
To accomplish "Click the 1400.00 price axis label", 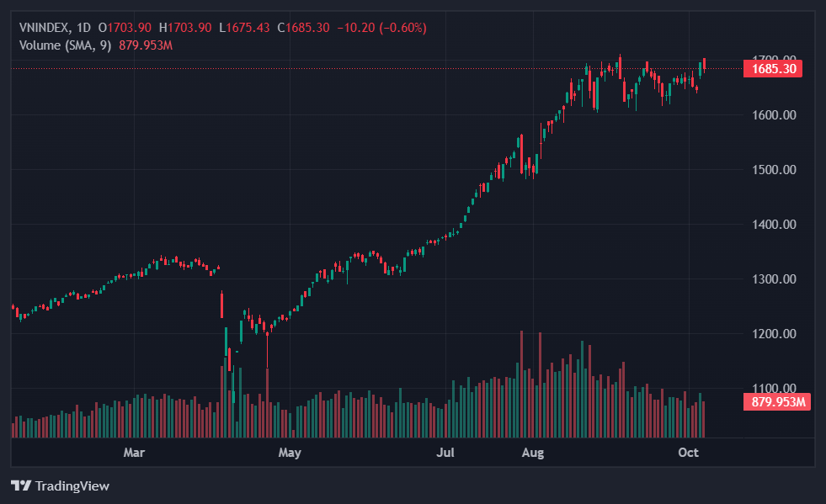I will pos(773,225).
